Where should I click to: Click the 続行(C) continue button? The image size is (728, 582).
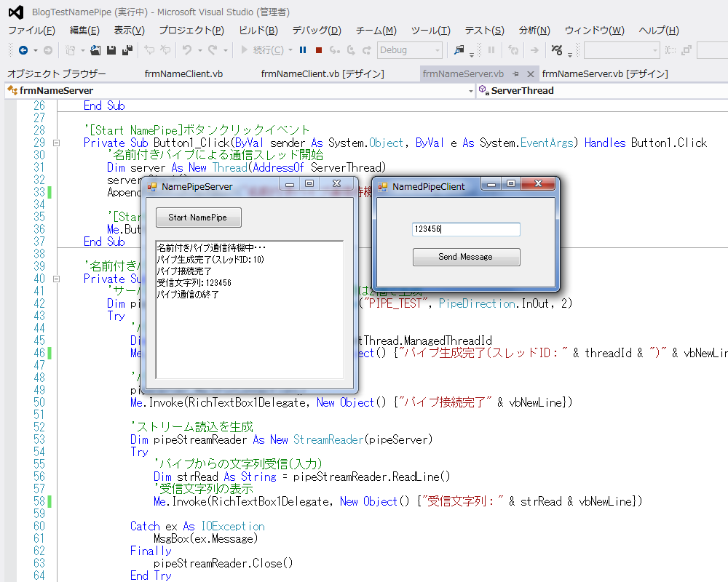tap(262, 49)
